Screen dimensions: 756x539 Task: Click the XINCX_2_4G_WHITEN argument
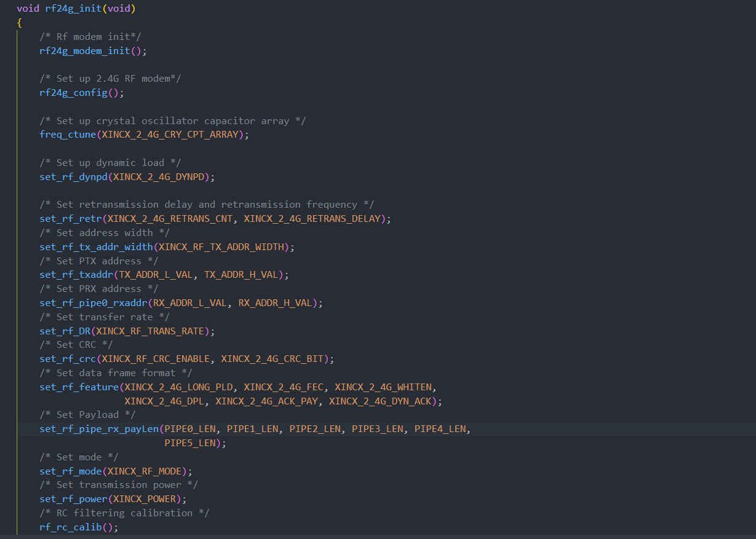pos(383,387)
